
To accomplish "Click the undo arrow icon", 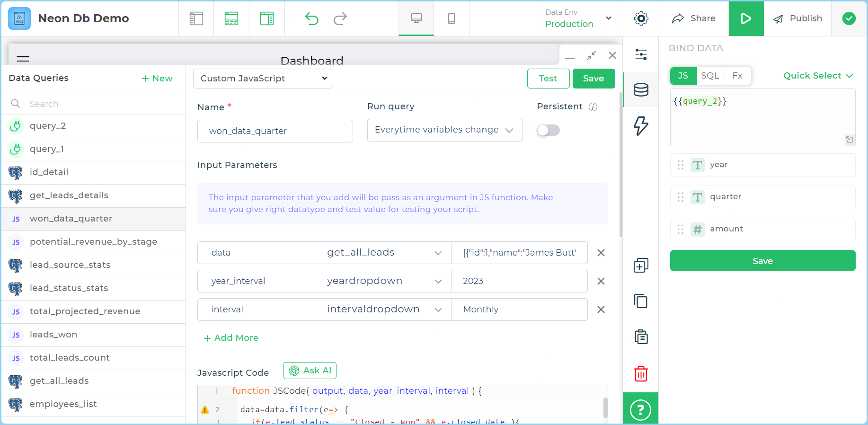I will tap(311, 18).
